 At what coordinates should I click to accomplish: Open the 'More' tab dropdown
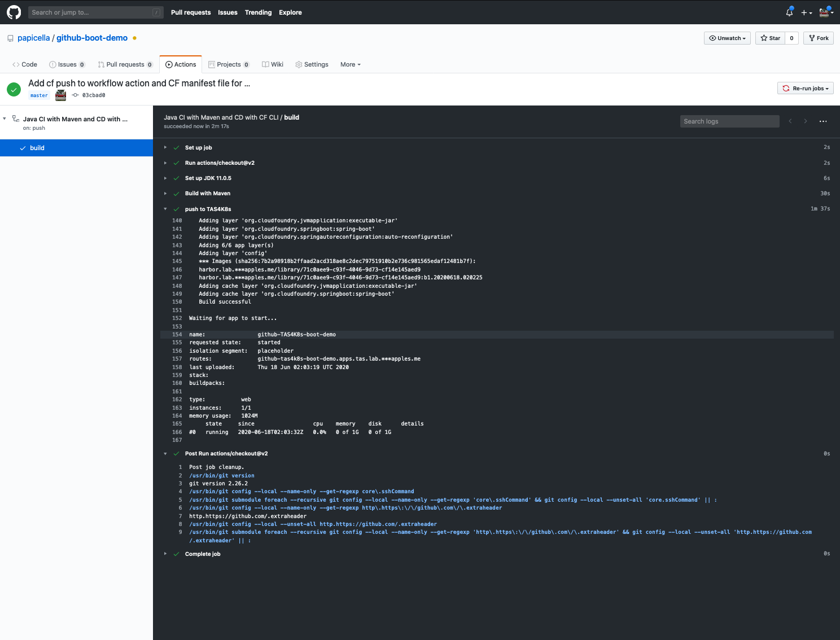pos(350,64)
